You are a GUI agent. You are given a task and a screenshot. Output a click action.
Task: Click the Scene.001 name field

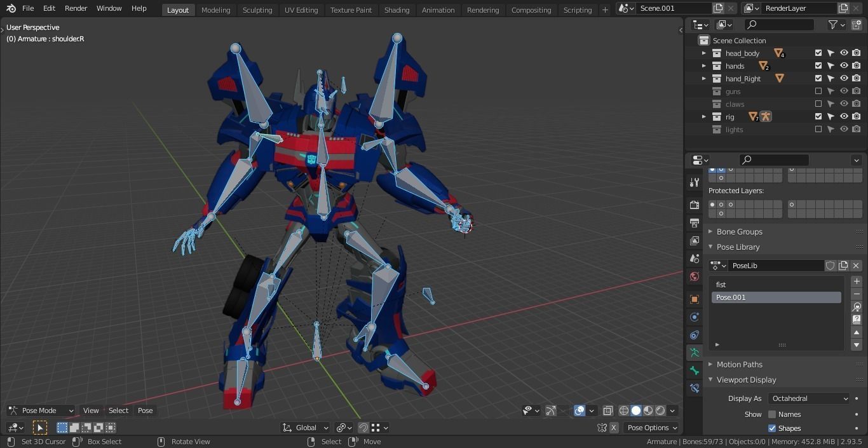click(675, 8)
